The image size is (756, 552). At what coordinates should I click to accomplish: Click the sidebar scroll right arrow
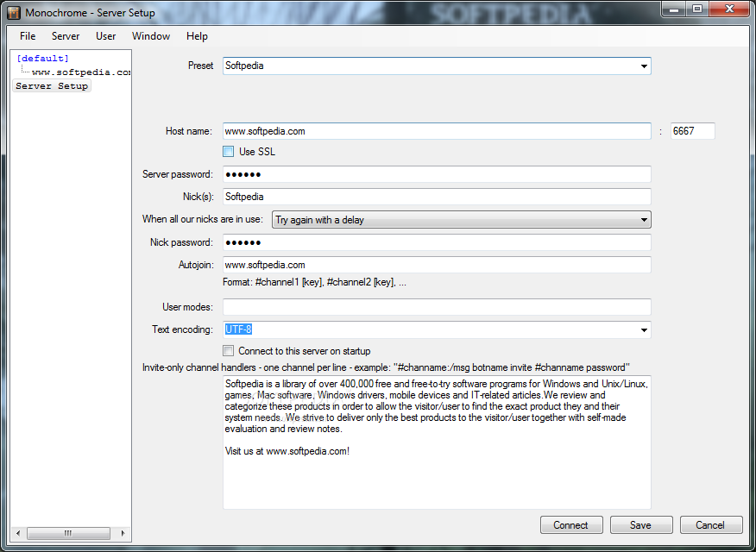tap(123, 533)
